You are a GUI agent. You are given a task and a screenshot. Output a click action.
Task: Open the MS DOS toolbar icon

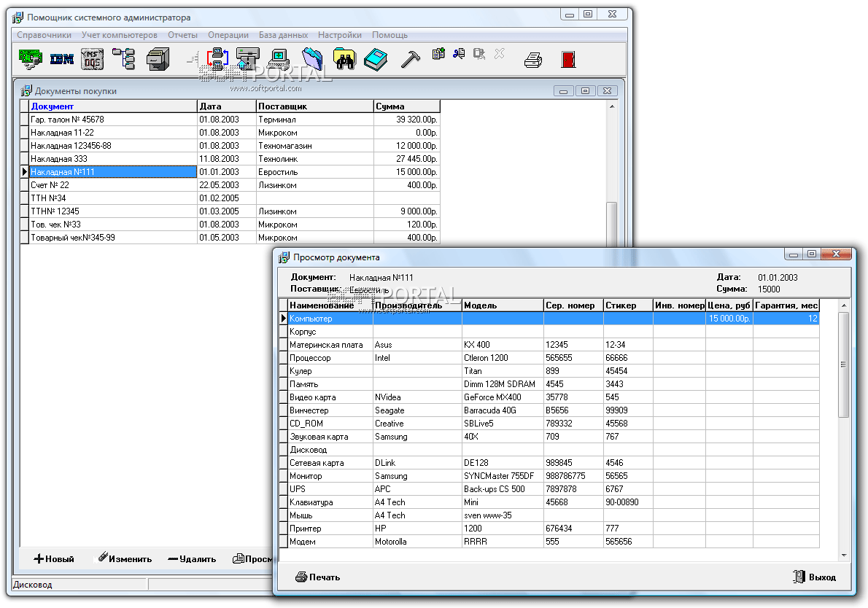92,59
